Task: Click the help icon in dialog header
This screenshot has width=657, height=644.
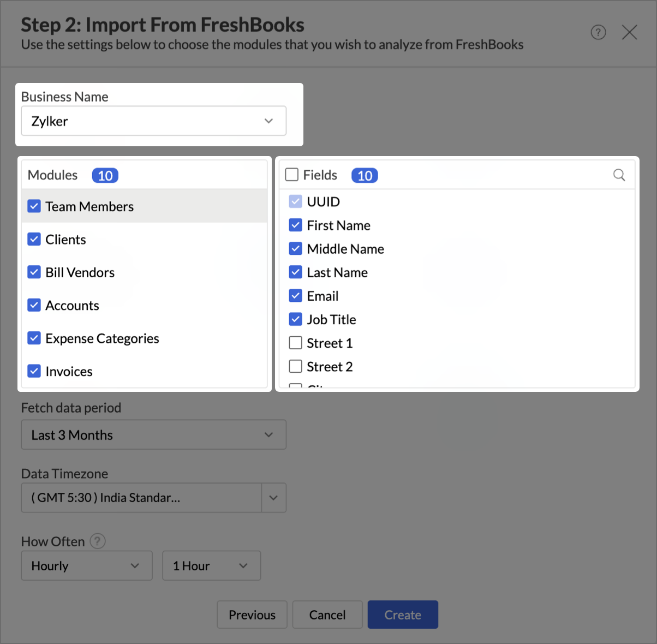Action: click(x=598, y=33)
